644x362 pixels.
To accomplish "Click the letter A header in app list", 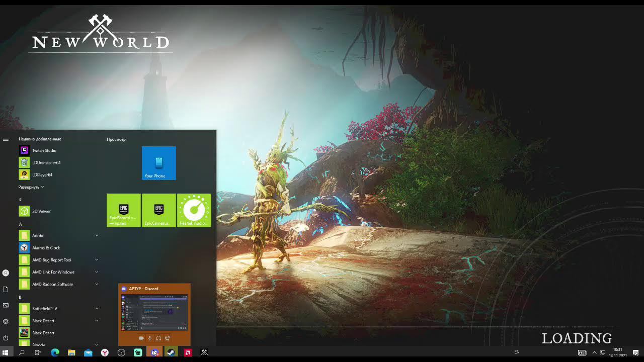I will [21, 224].
